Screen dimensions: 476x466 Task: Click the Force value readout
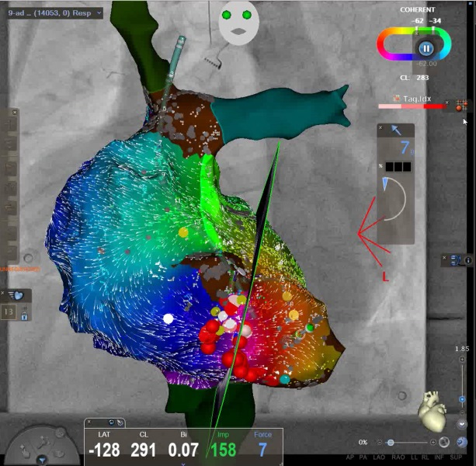(x=262, y=448)
